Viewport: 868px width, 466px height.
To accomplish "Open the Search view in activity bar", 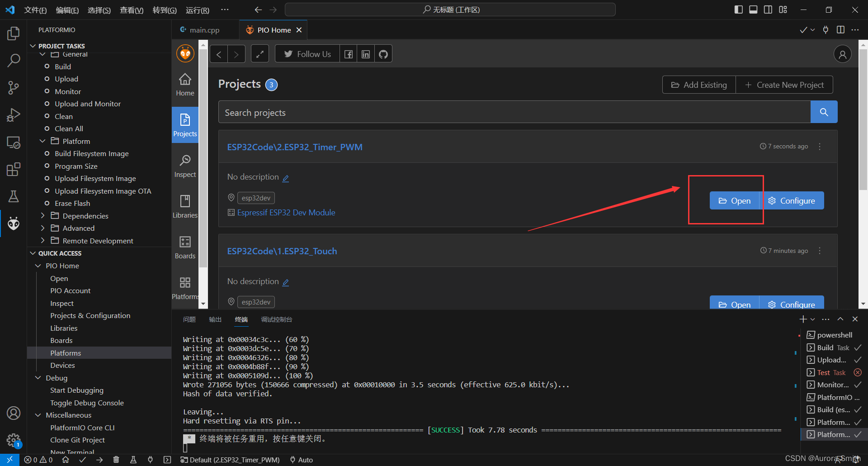I will 14,60.
